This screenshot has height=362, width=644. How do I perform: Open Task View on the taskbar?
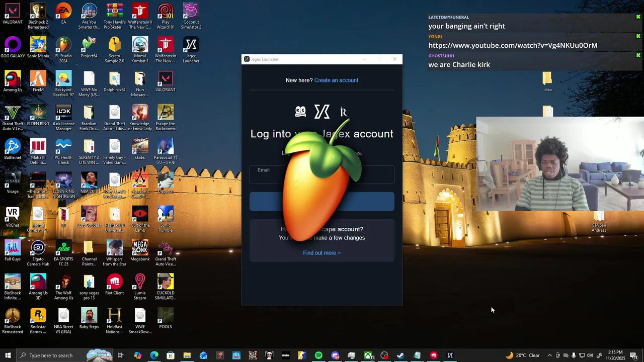(x=121, y=355)
